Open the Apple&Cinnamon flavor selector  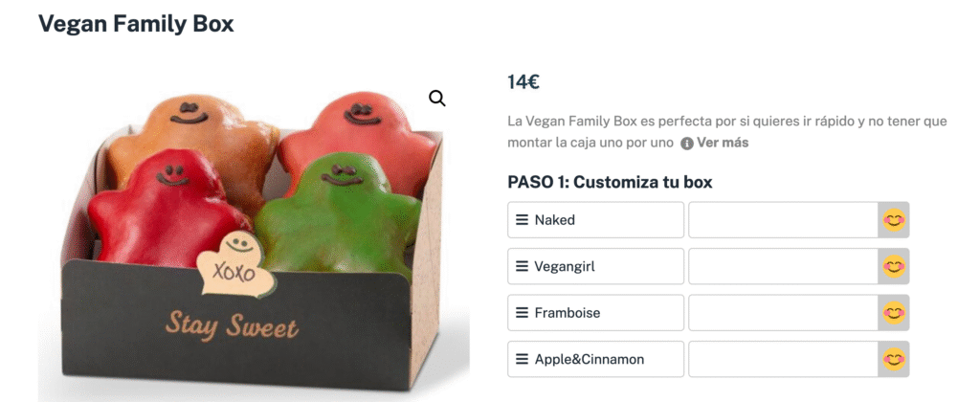click(x=595, y=359)
